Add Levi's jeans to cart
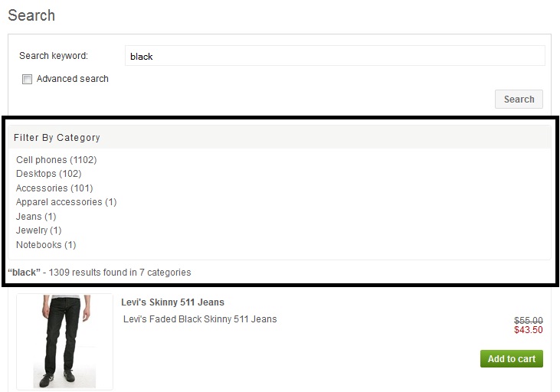This screenshot has height=392, width=560. pos(512,359)
